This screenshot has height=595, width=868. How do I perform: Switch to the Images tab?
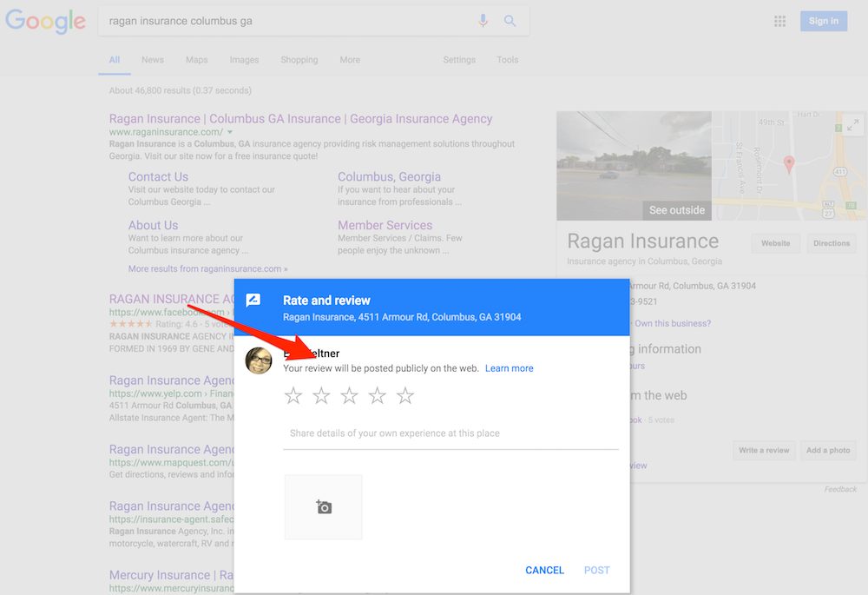[244, 60]
